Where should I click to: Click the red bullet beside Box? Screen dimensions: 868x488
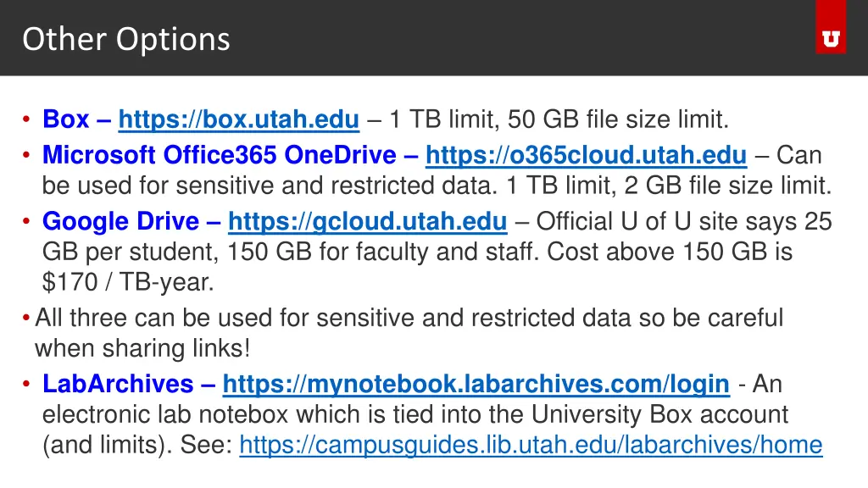tap(26, 119)
